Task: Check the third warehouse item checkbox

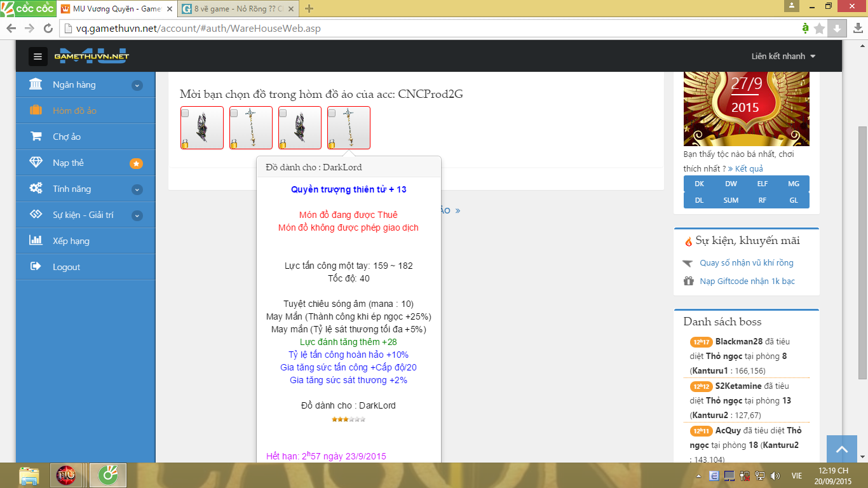Action: (x=283, y=113)
